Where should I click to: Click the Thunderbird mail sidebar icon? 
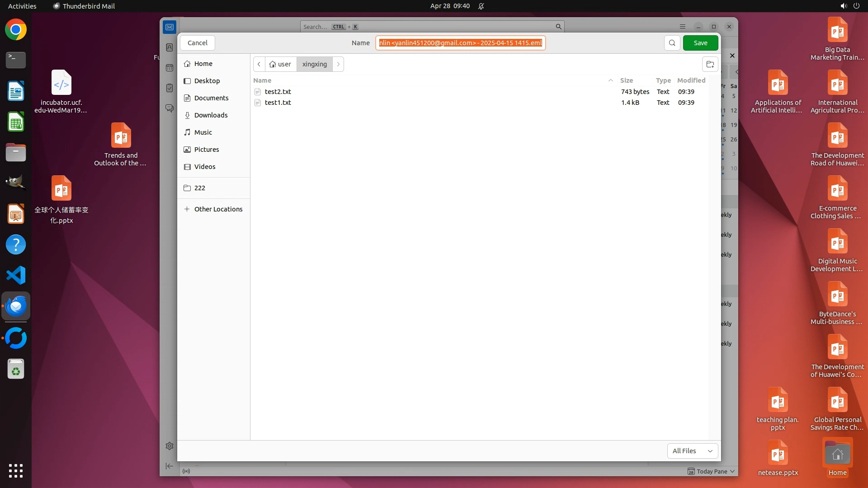[170, 27]
